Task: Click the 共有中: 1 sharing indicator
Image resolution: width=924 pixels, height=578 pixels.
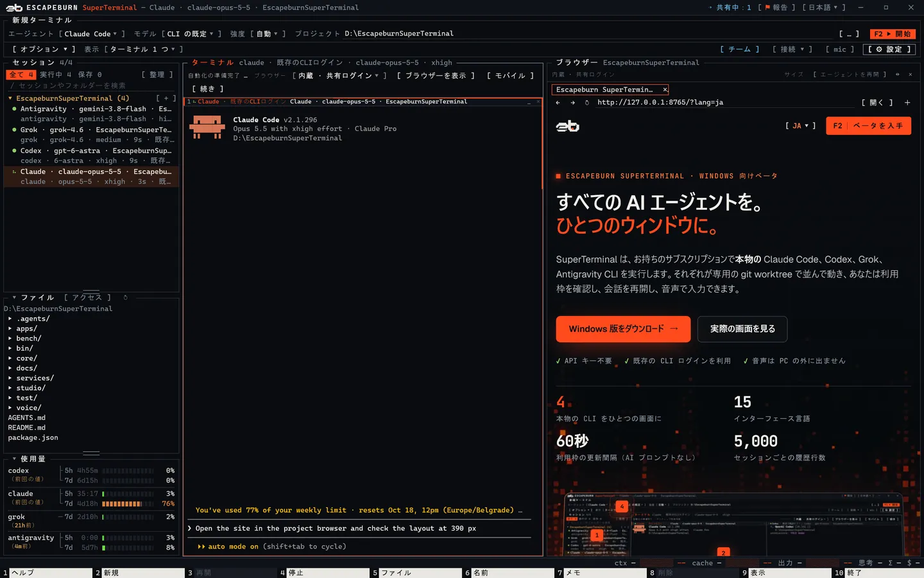Action: (x=730, y=8)
